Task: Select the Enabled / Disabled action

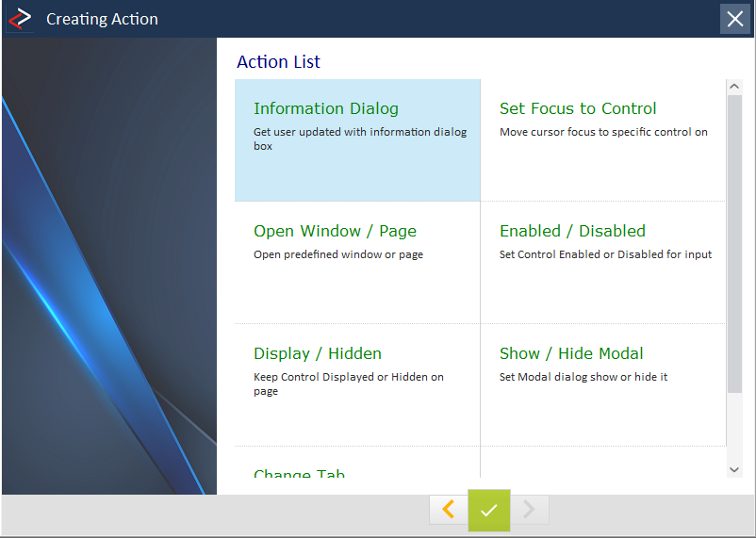Action: pos(603,262)
